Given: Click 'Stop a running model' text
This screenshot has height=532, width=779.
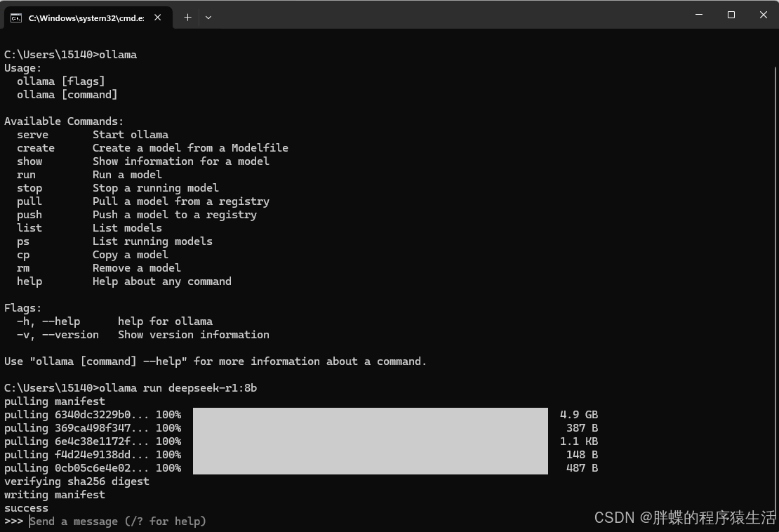Looking at the screenshot, I should (156, 188).
